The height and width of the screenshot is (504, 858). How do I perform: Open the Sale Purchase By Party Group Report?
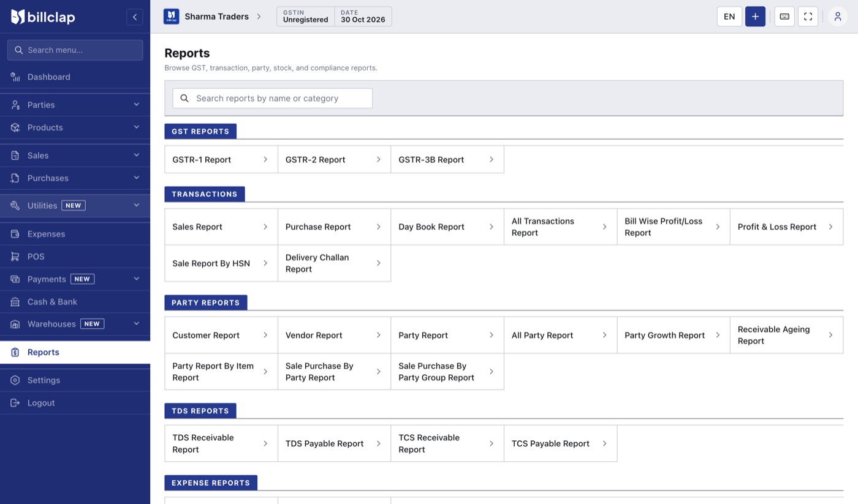click(447, 372)
